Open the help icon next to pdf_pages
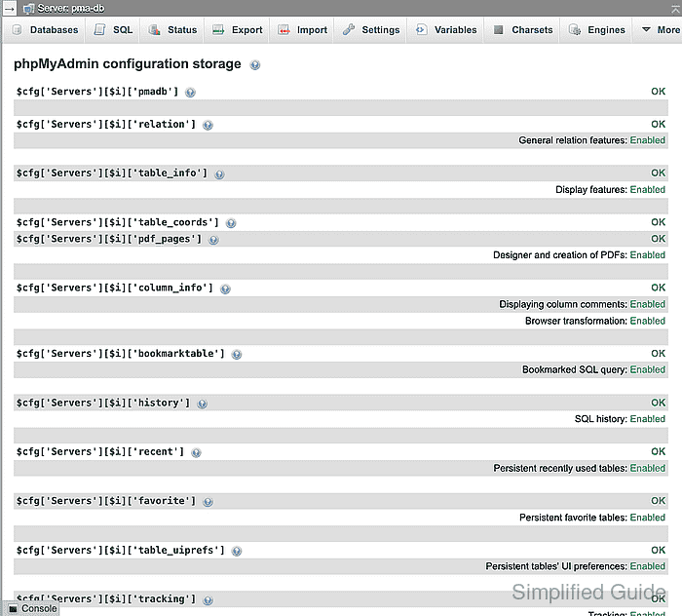 [213, 240]
